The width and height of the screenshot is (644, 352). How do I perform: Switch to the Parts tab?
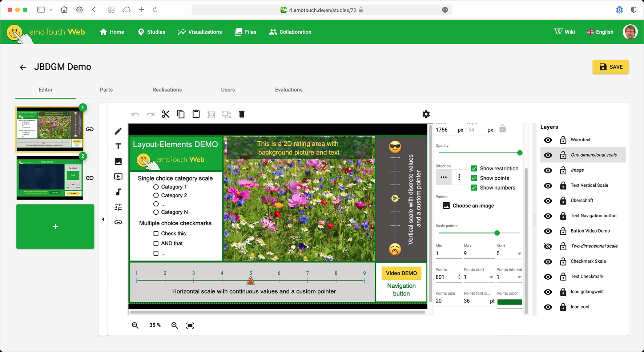106,90
